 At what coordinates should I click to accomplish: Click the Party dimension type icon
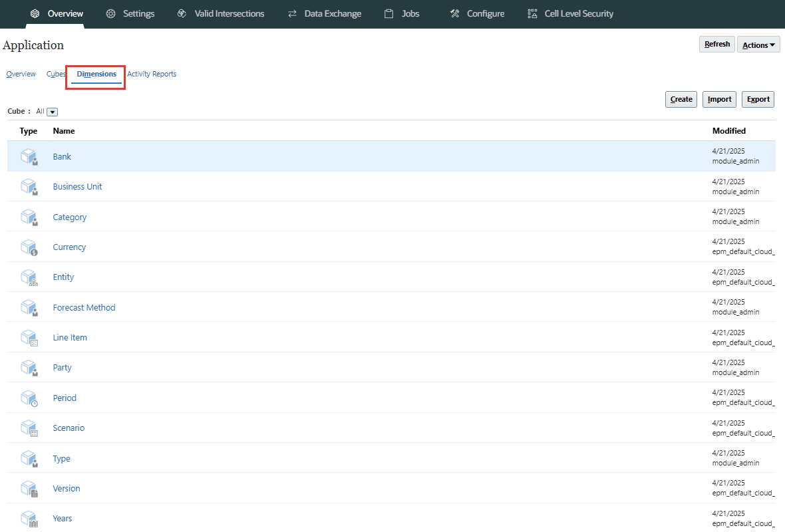pyautogui.click(x=29, y=368)
